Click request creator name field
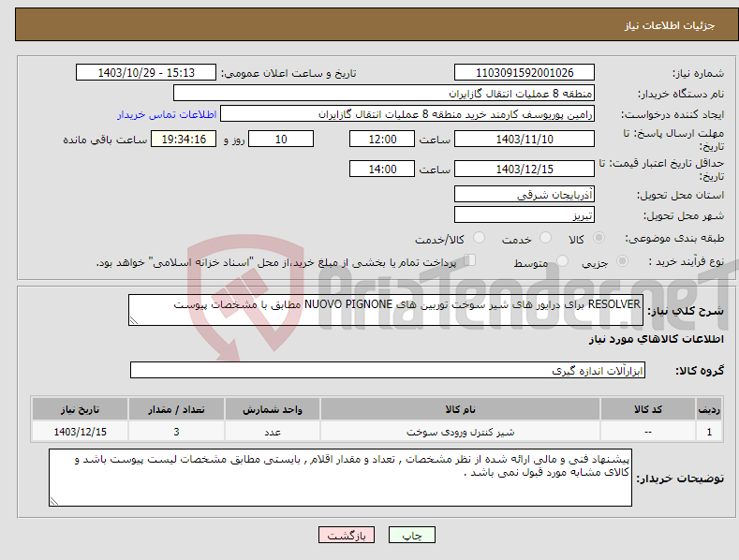This screenshot has height=560, width=739. click(x=407, y=114)
